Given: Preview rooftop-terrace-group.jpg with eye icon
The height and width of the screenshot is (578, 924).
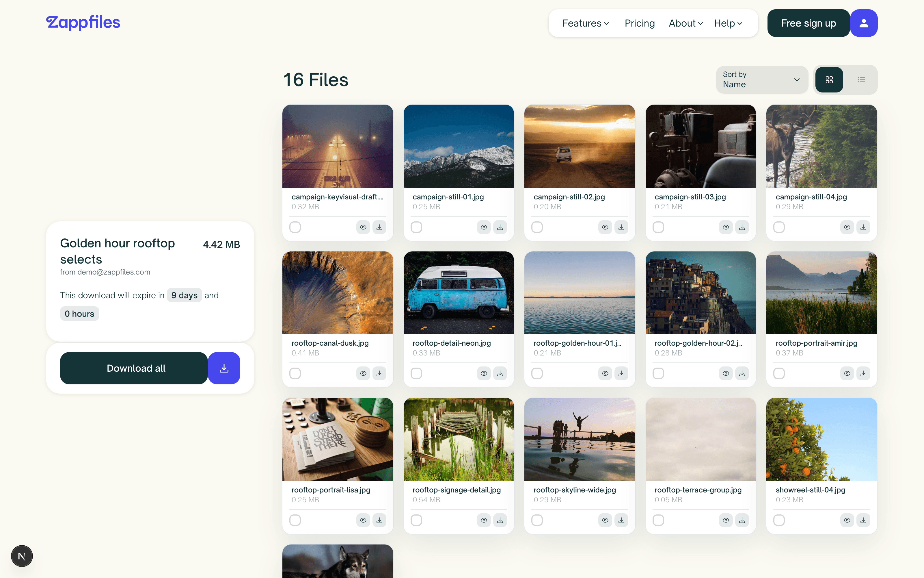Looking at the screenshot, I should point(726,520).
